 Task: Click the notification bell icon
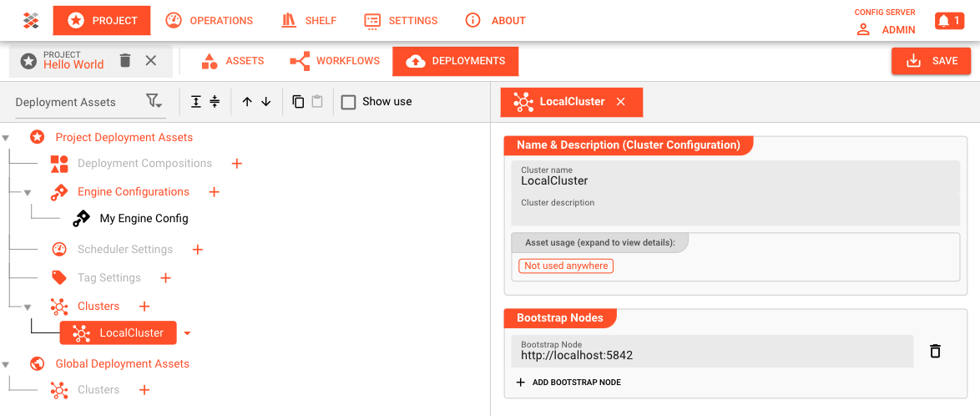coord(949,21)
